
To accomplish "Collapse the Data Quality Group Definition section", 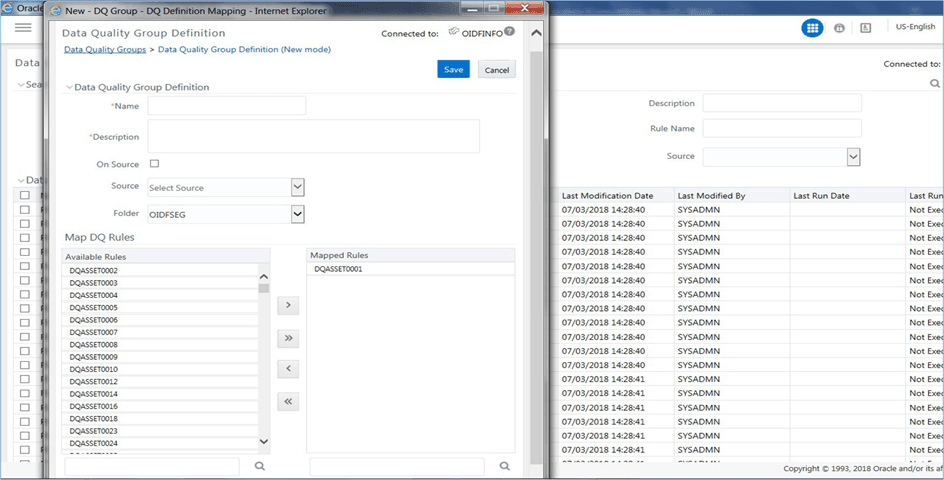I will click(69, 87).
